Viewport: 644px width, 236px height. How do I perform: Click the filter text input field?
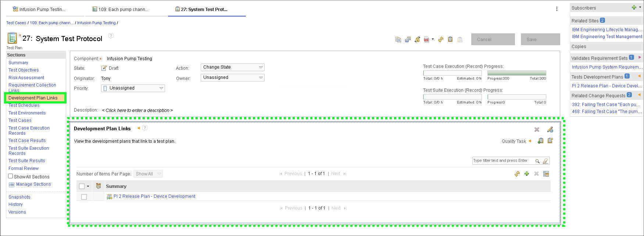[x=502, y=161]
